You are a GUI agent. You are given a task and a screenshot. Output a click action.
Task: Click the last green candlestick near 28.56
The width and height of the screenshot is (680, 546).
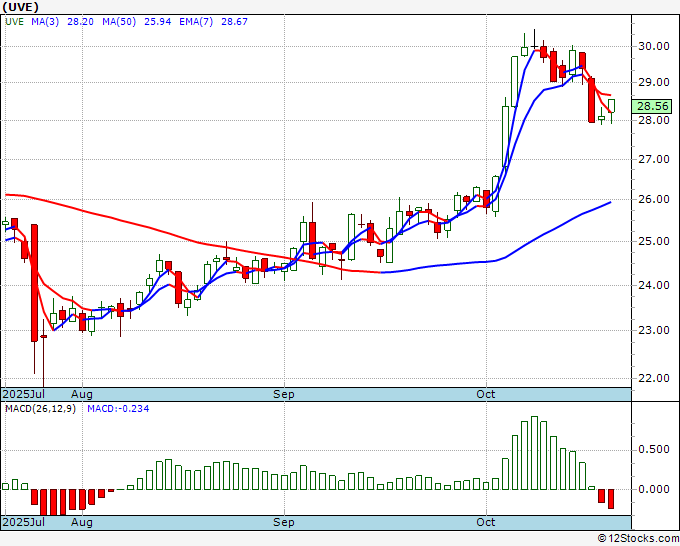pyautogui.click(x=611, y=106)
